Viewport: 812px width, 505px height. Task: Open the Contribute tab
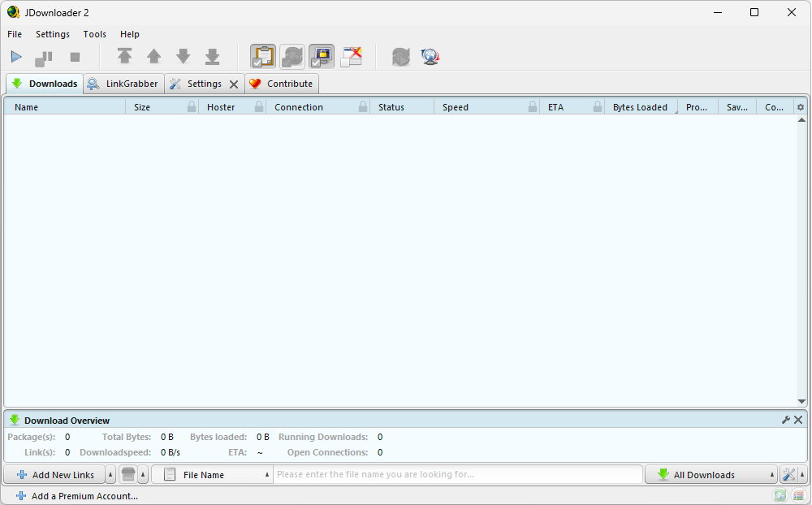[x=282, y=84]
